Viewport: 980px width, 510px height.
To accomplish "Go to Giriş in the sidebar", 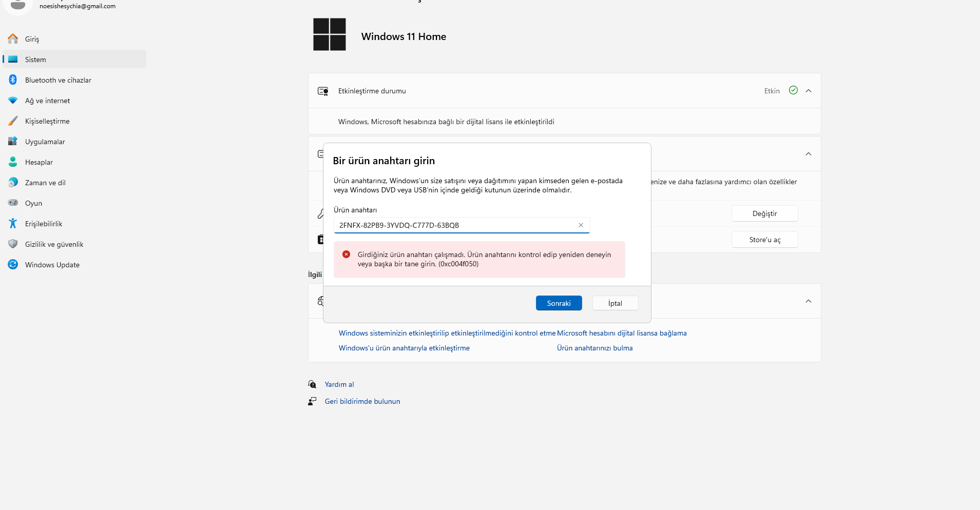I will coord(74,39).
